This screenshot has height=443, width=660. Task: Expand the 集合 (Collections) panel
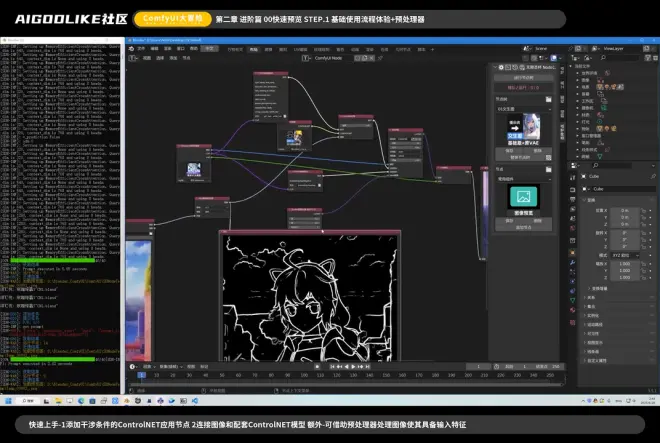(591, 306)
